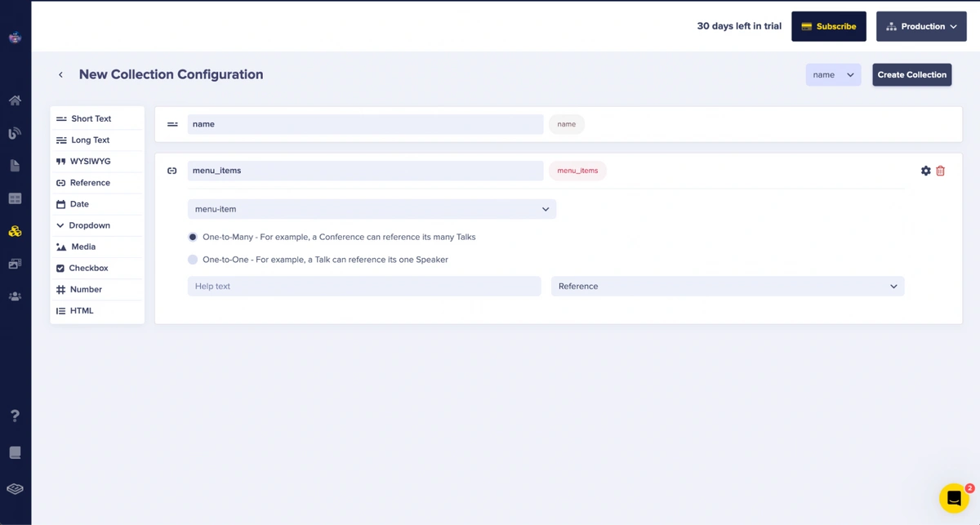980x525 pixels.
Task: Open the media library icon in sidebar
Action: (x=15, y=264)
